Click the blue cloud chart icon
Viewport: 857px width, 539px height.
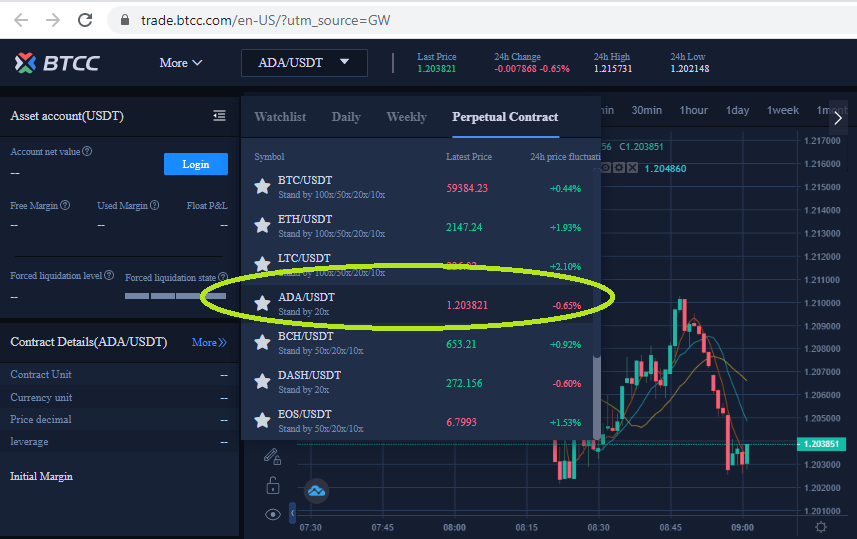click(316, 491)
